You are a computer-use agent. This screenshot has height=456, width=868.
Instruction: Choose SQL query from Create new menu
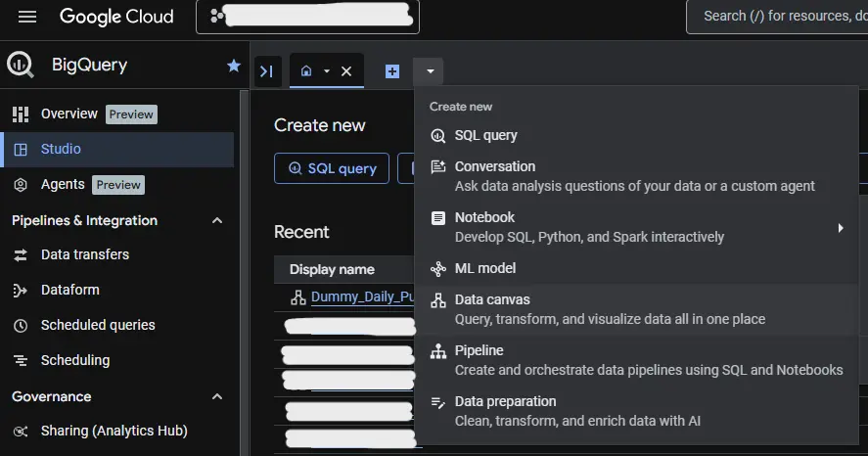pos(636,136)
